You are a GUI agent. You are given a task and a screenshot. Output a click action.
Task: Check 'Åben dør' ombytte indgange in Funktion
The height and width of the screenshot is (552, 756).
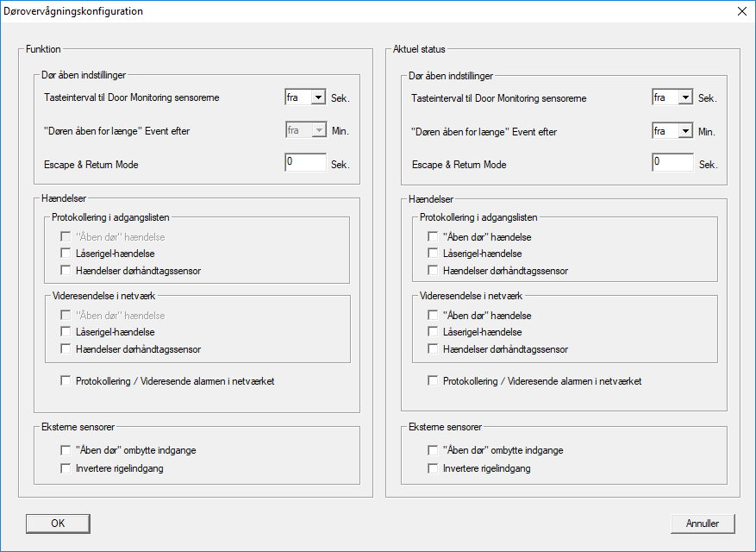[66, 450]
